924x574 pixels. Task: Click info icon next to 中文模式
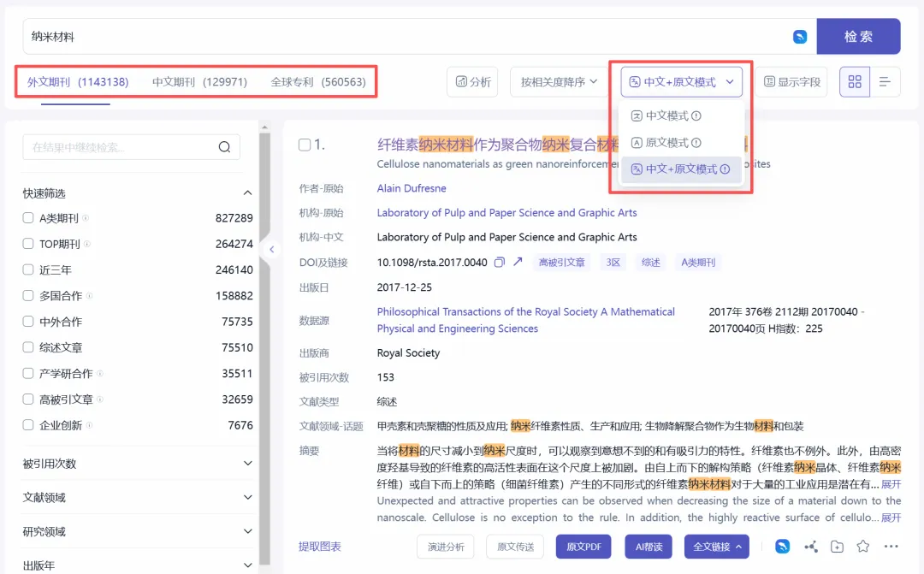tap(696, 115)
